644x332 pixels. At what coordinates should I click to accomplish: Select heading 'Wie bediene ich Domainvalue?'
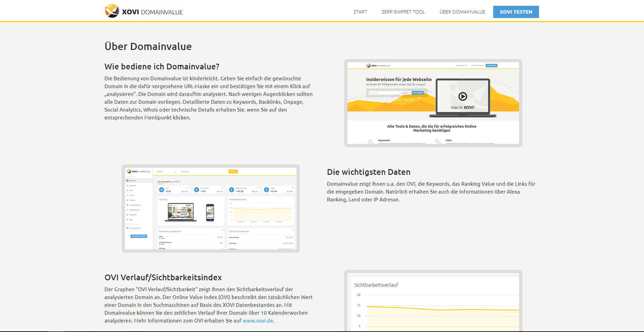pos(162,67)
